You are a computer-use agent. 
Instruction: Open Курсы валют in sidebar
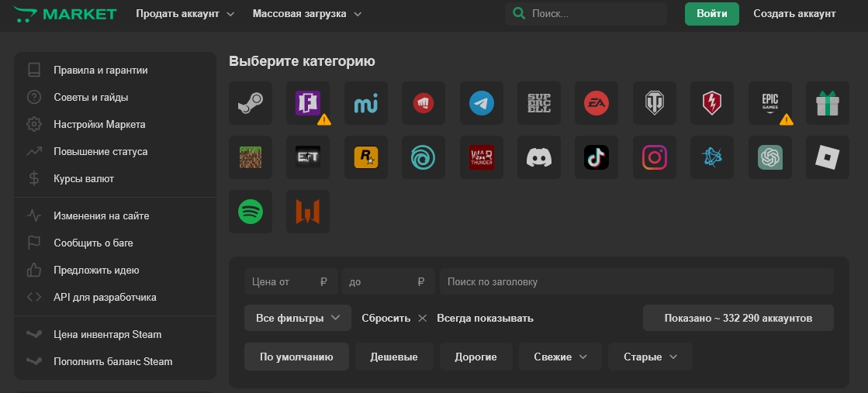click(115, 179)
